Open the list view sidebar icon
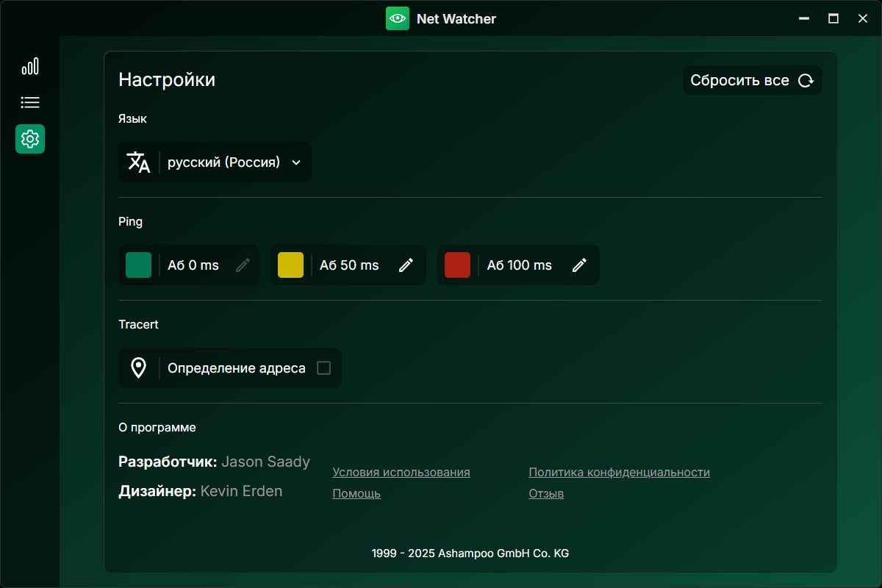The image size is (882, 588). 30,103
